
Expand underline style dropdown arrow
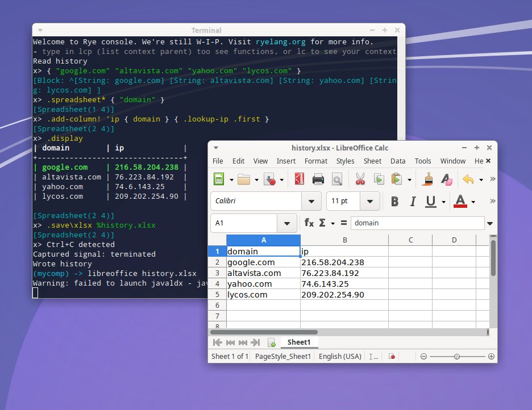point(443,202)
